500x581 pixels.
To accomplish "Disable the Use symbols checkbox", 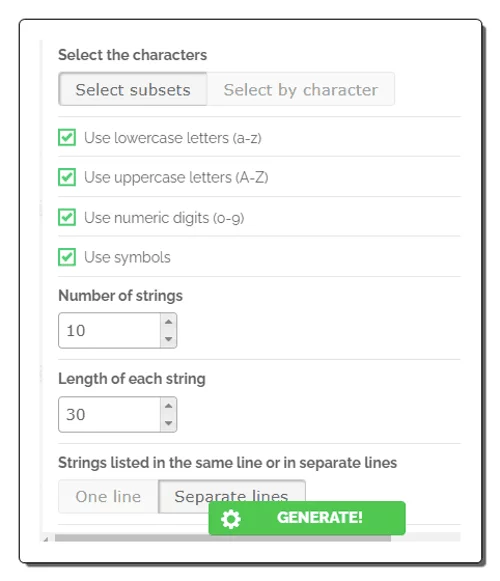I will [x=67, y=257].
